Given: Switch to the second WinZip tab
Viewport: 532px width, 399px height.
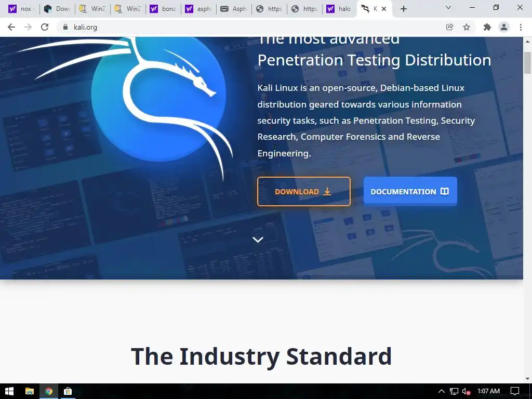Looking at the screenshot, I should point(128,9).
